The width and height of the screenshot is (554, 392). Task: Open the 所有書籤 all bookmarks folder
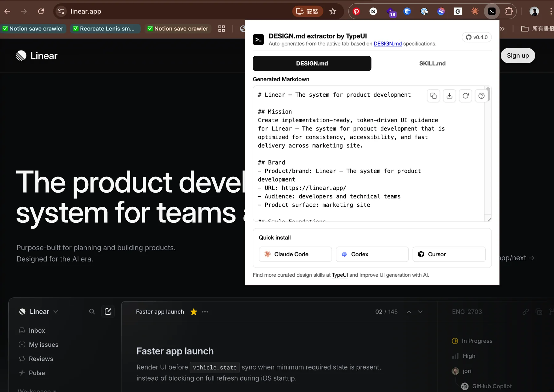tap(537, 29)
